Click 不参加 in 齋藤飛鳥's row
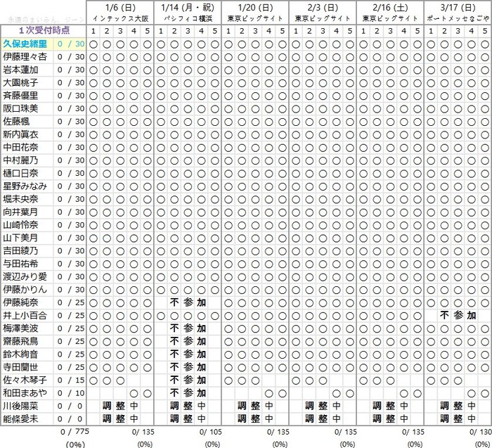 (x=188, y=342)
